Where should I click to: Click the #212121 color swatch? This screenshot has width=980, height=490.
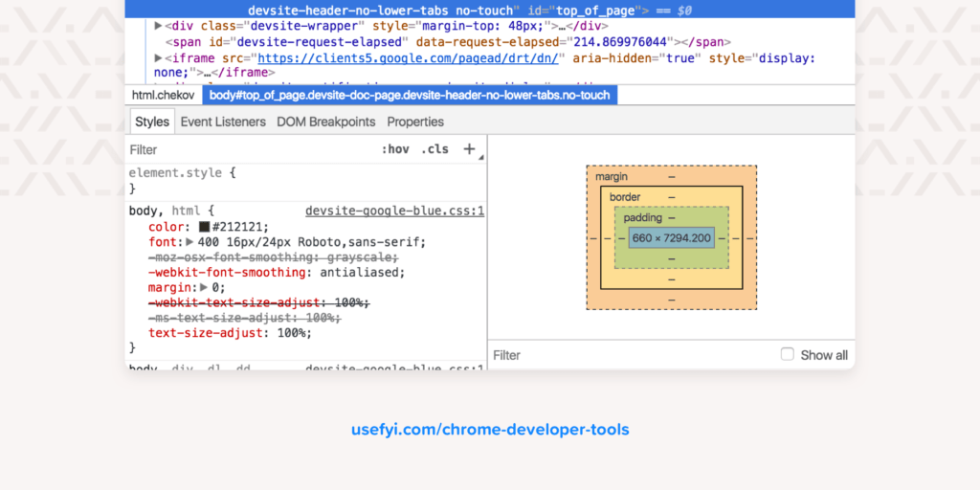[205, 227]
